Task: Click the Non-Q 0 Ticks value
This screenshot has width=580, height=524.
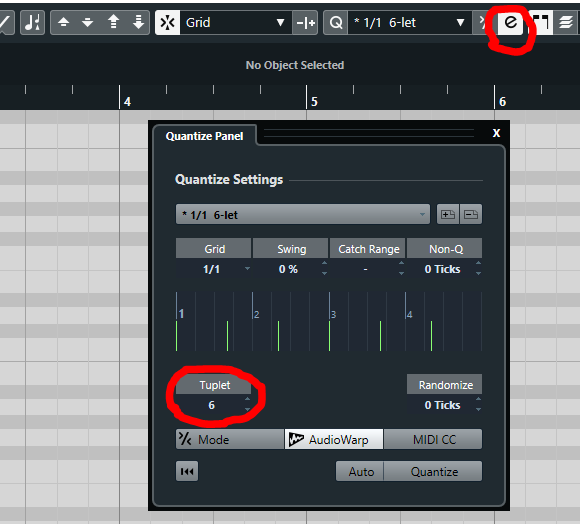Action: [442, 269]
